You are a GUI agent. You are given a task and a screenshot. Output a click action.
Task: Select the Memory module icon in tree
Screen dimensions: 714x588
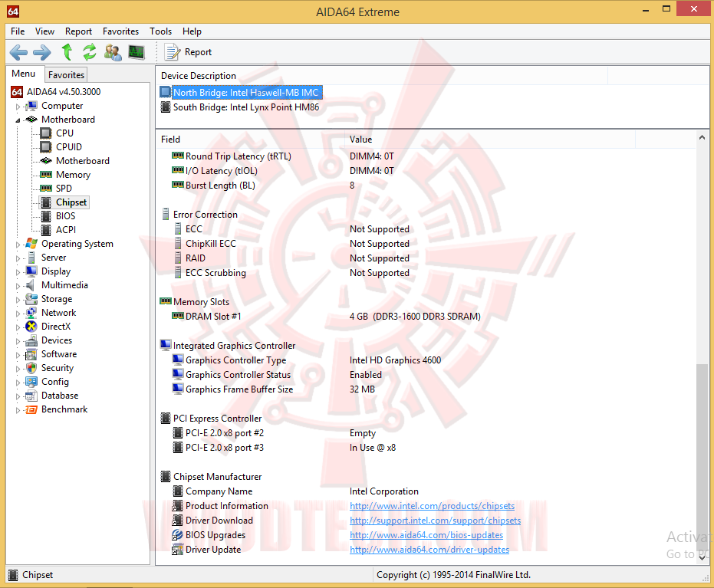[x=45, y=174]
